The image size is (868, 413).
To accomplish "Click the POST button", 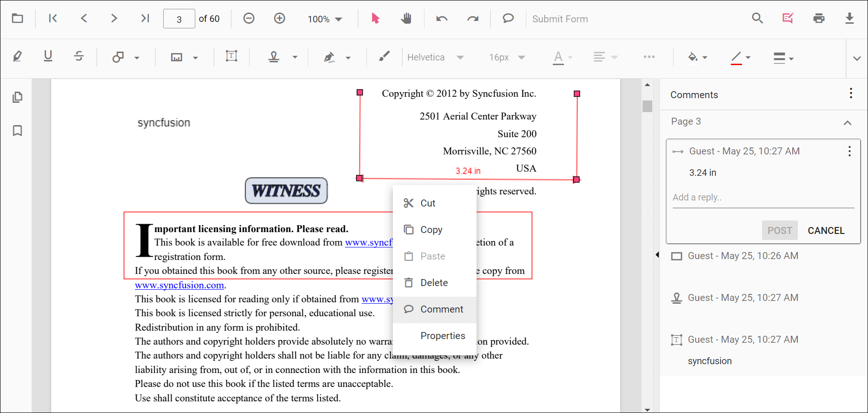I will (x=780, y=230).
